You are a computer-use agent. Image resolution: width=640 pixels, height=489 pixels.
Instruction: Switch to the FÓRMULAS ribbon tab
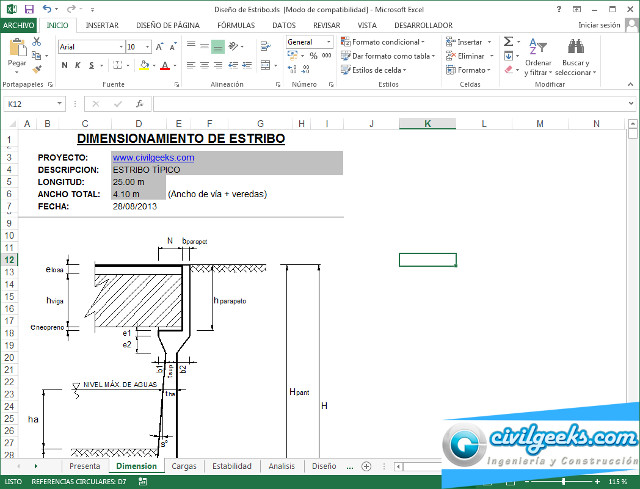point(236,25)
